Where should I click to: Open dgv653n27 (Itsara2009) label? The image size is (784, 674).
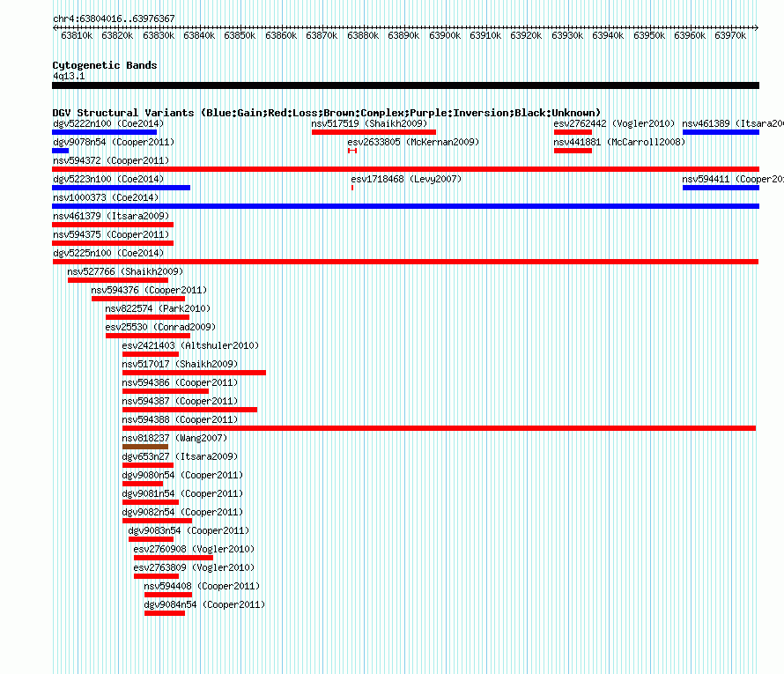[180, 456]
